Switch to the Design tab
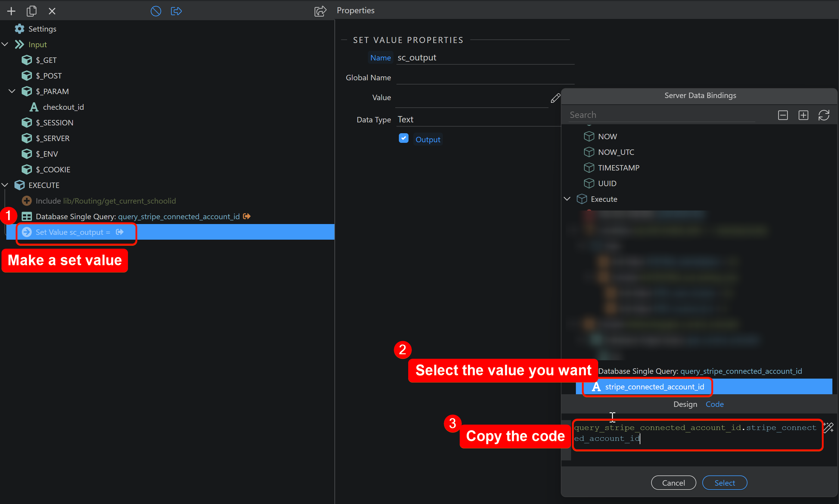This screenshot has height=504, width=839. pyautogui.click(x=685, y=404)
